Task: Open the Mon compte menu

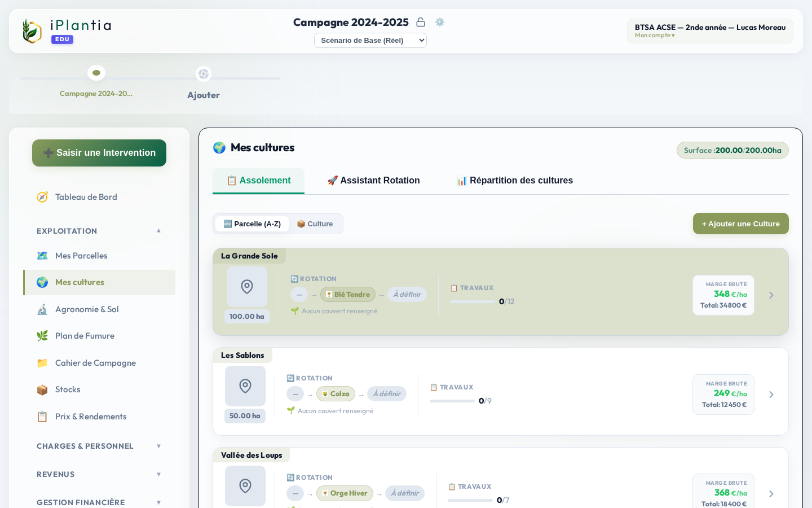Action: pyautogui.click(x=655, y=36)
